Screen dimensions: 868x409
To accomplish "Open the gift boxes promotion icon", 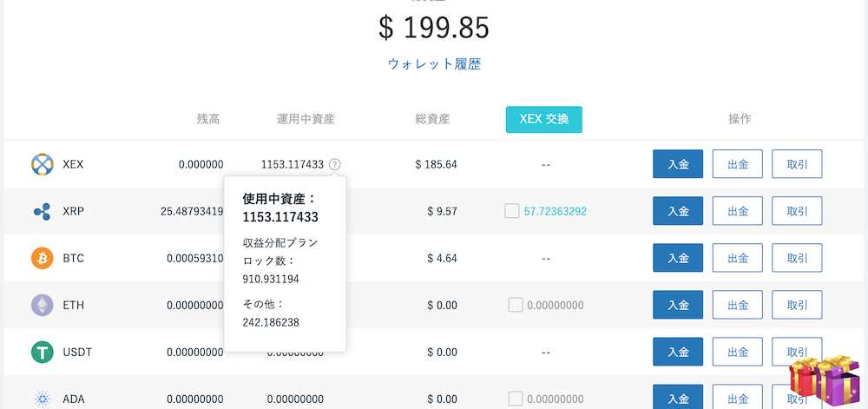I will (825, 380).
